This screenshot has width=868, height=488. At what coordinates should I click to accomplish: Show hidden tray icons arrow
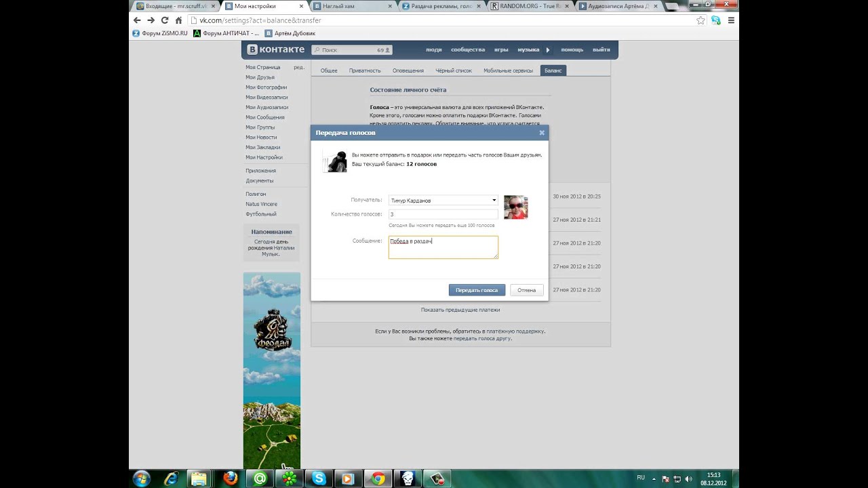coord(654,479)
